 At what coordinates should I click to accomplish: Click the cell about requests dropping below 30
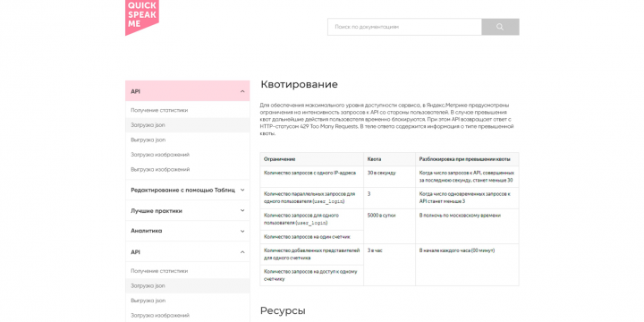point(467,176)
